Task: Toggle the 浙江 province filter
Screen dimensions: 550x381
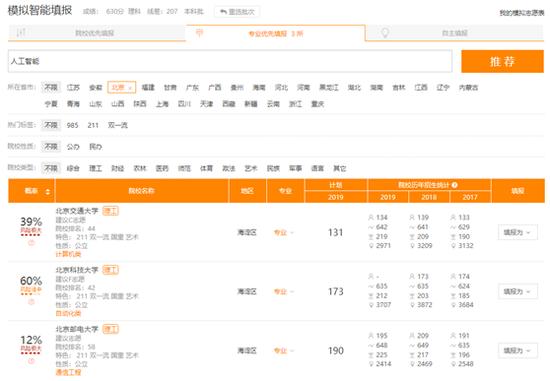Action: point(295,104)
